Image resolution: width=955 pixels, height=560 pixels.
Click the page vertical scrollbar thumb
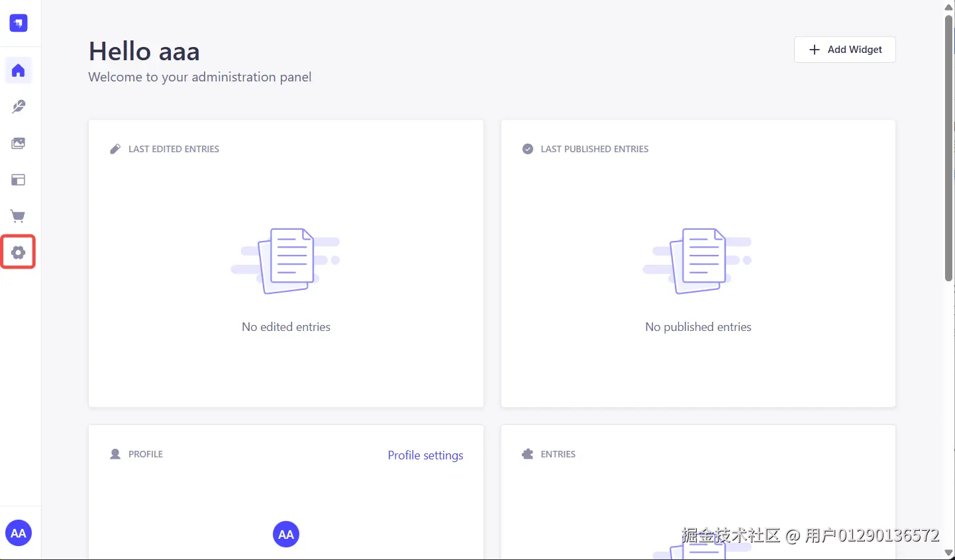pos(949,148)
